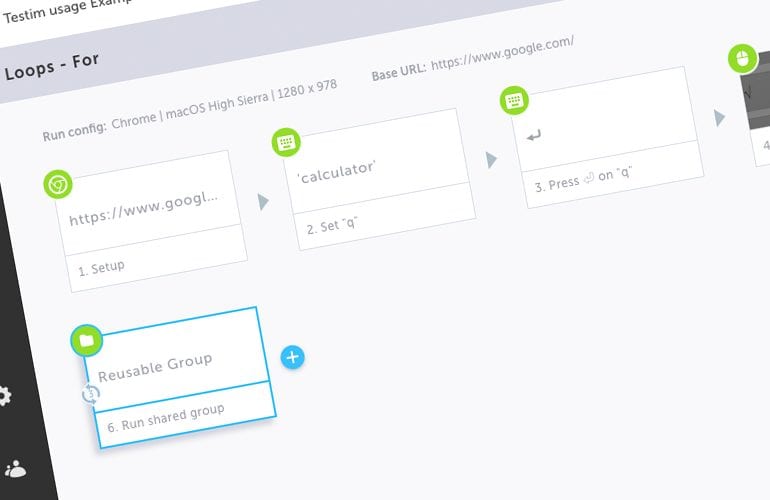Open settings gear in the sidebar
The width and height of the screenshot is (770, 500).
point(4,396)
